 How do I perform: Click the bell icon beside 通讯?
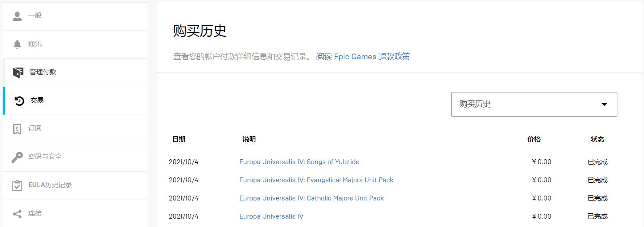coord(17,44)
